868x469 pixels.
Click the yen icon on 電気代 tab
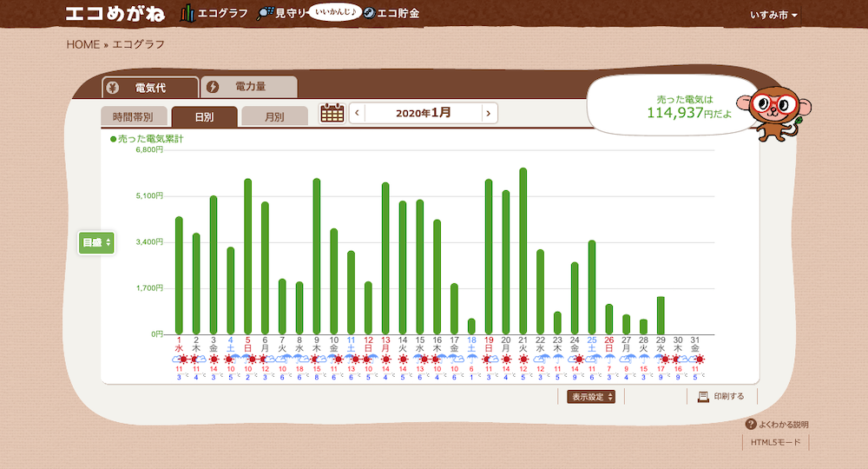pyautogui.click(x=112, y=88)
